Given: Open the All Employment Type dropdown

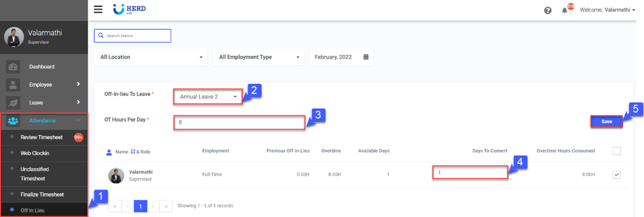Looking at the screenshot, I should click(x=258, y=57).
